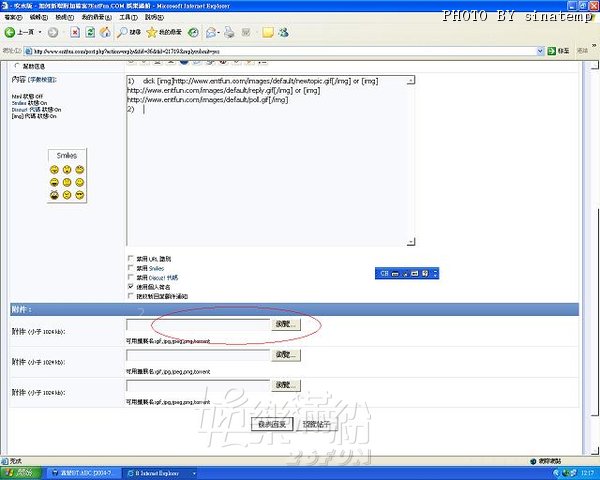The height and width of the screenshot is (480, 600).
Task: Click the second attachment file path field
Action: tap(197, 355)
